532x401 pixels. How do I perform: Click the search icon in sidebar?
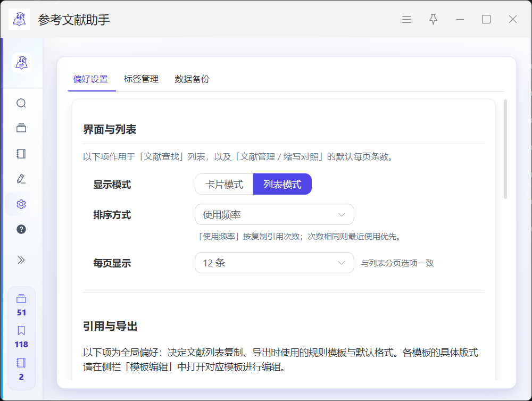tap(21, 103)
